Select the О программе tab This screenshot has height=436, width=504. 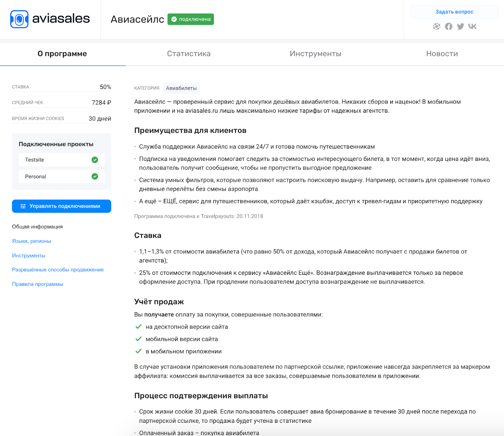(62, 54)
